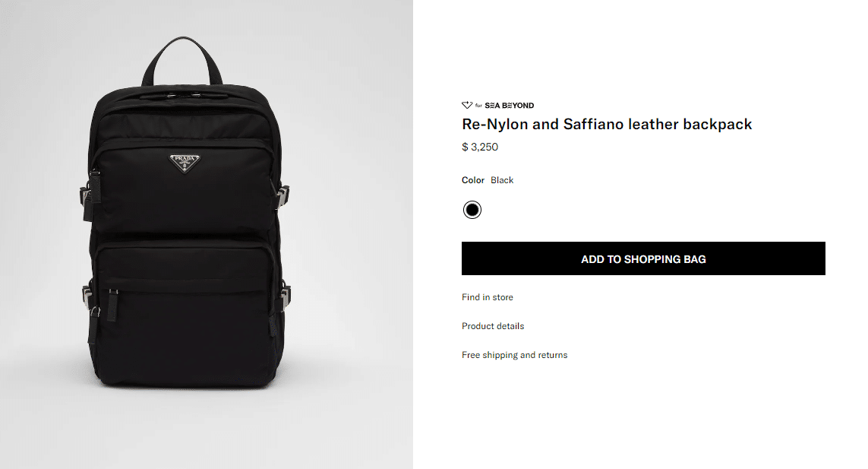
Task: Click the Color label
Action: 473,180
